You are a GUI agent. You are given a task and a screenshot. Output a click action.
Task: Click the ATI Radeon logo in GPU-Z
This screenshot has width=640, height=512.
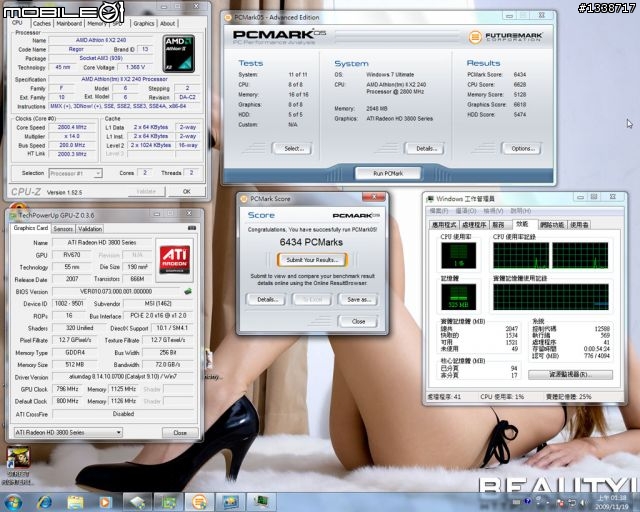click(x=174, y=260)
